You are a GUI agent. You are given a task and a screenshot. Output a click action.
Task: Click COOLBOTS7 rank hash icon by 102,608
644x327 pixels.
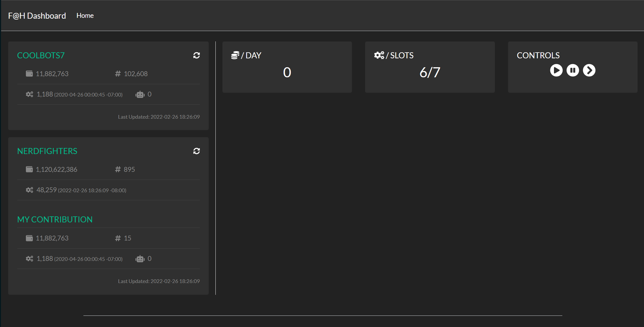[118, 74]
